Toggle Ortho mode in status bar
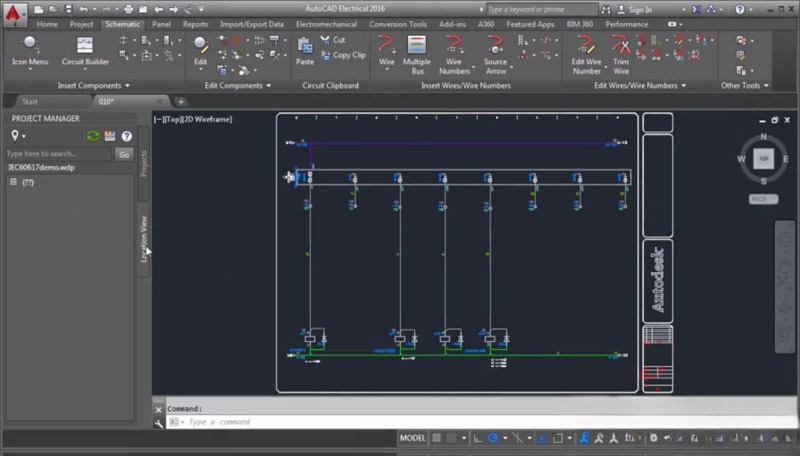Screen dimensions: 800x456 tap(478, 438)
